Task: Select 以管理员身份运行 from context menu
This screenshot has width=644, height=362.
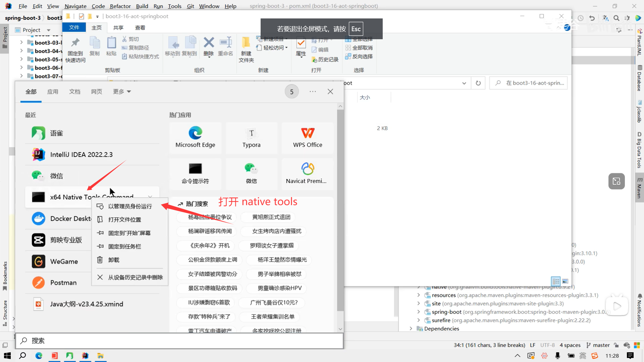Action: (x=130, y=206)
